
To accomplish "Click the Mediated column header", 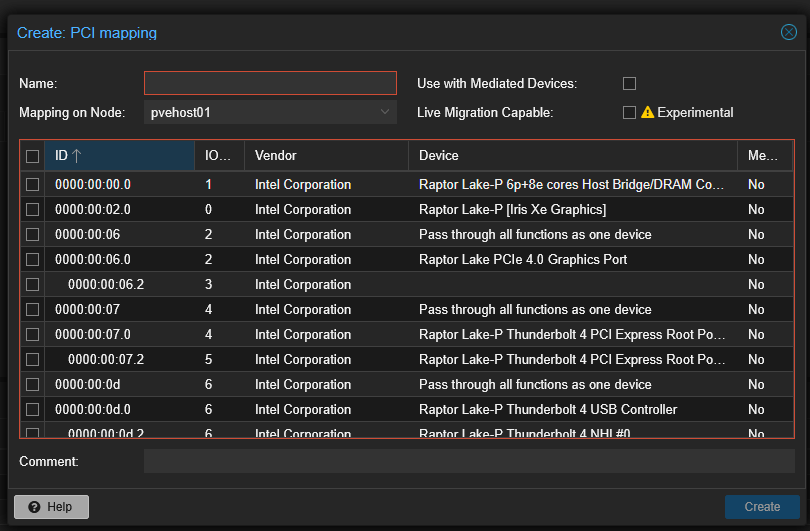I will [765, 155].
